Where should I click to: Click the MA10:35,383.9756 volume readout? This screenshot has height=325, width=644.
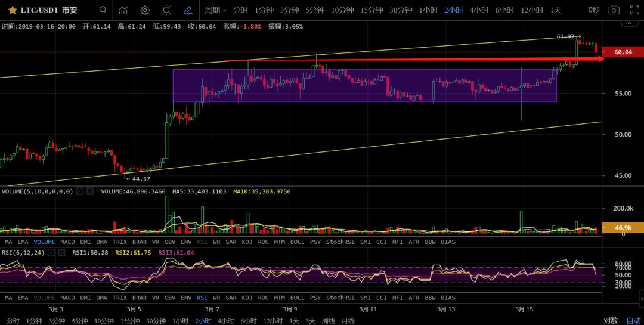[262, 191]
